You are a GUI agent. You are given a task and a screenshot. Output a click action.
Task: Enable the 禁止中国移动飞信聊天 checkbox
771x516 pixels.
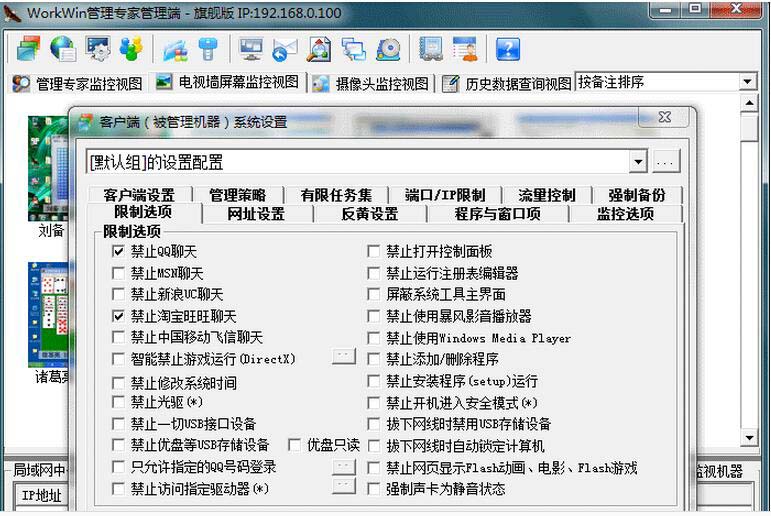tap(118, 337)
